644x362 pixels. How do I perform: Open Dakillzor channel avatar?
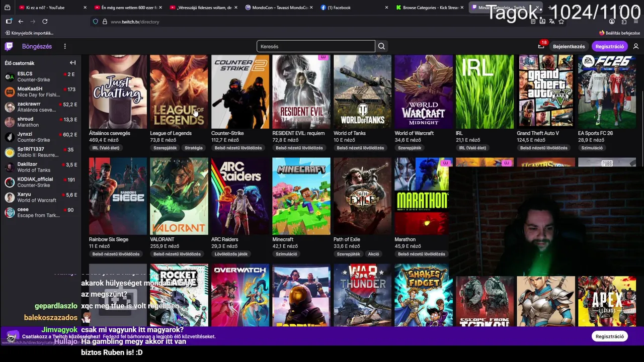pos(10,167)
